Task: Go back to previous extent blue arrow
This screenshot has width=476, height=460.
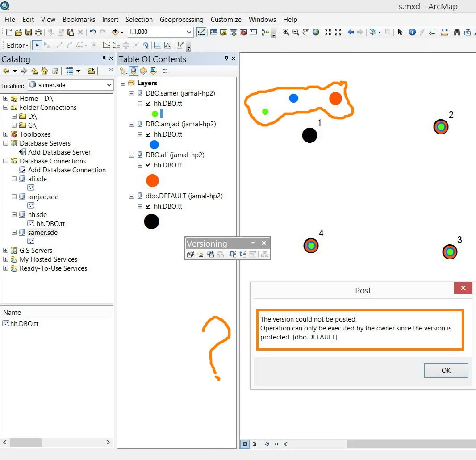Action: [351, 32]
